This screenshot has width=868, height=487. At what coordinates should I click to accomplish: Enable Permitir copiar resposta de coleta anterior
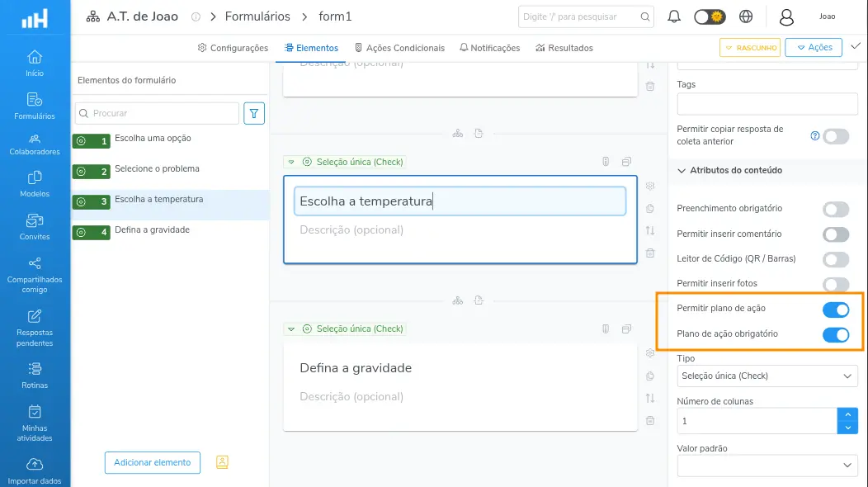836,136
